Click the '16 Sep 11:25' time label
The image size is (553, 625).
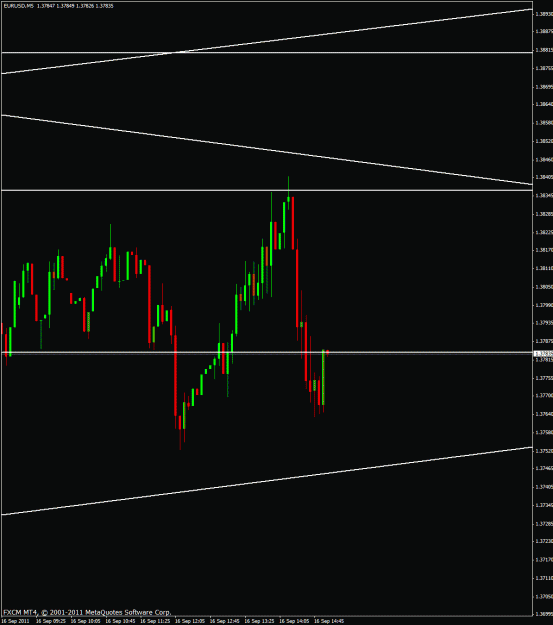pos(155,621)
